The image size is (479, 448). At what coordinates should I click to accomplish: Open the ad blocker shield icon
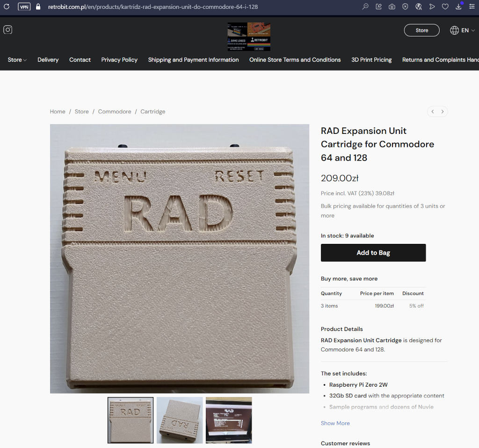[x=405, y=7]
